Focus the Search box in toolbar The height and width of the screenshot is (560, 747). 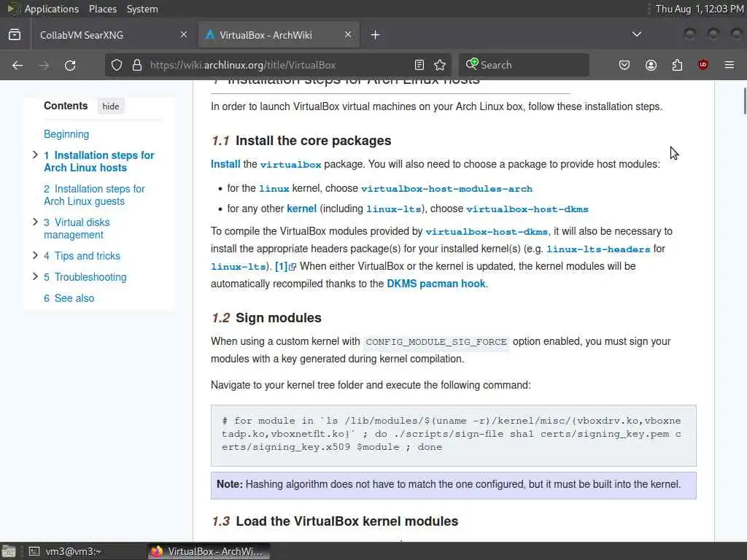524,65
